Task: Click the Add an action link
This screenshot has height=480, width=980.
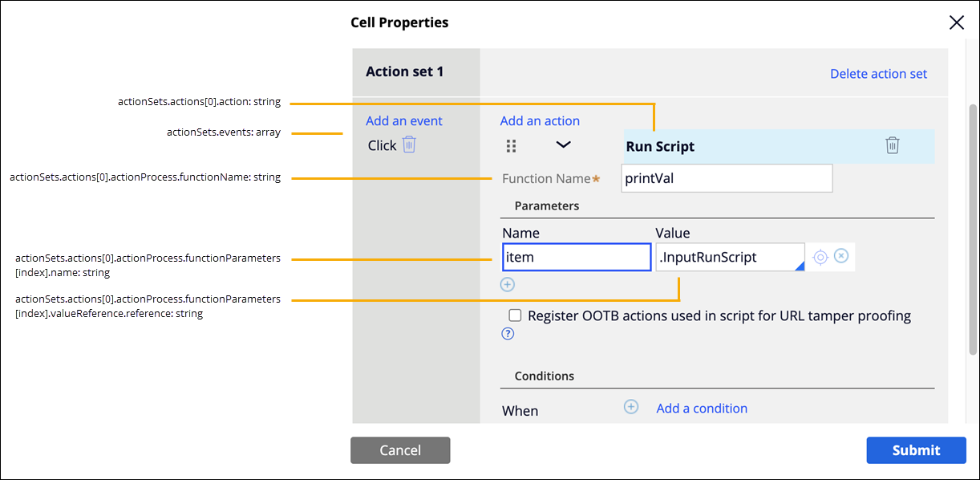Action: point(540,120)
